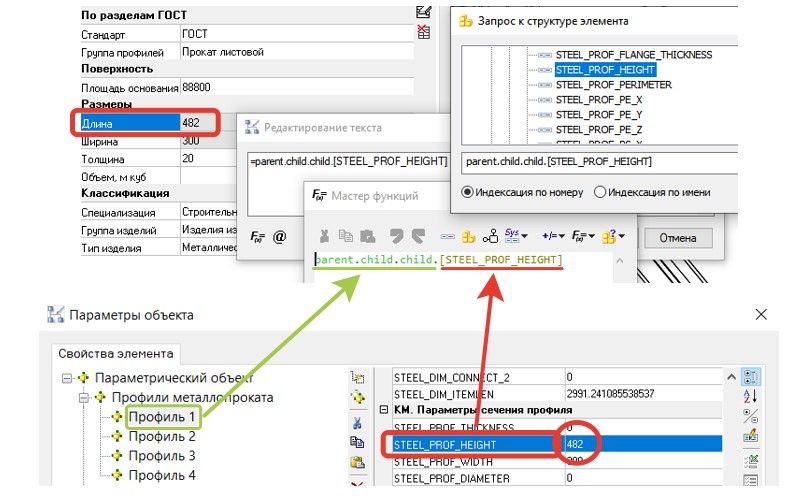Click the @ symbol icon in text editor
The width and height of the screenshot is (795, 498).
(x=279, y=237)
